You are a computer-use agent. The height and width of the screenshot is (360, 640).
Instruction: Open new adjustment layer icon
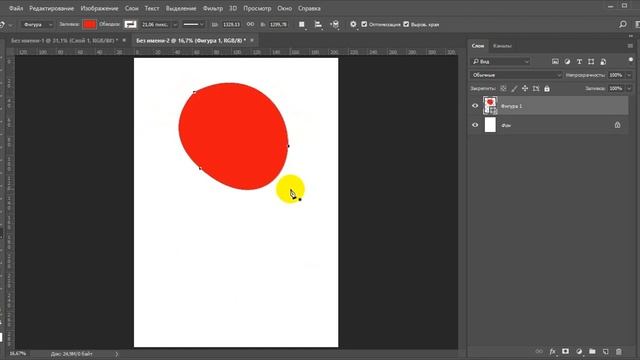(x=579, y=351)
